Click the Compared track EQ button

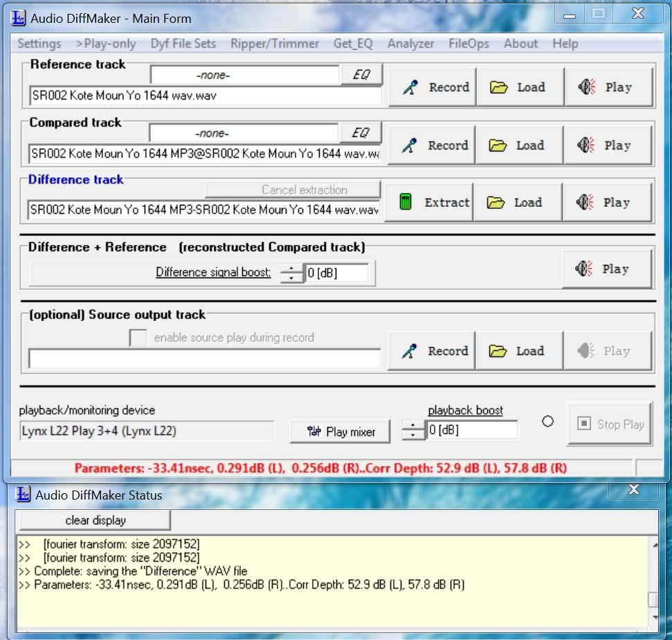pyautogui.click(x=360, y=133)
